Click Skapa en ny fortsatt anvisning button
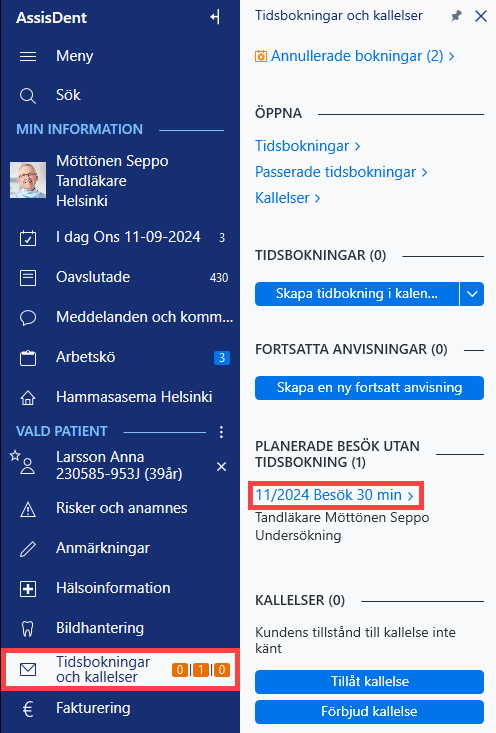Viewport: 496px width, 733px height. click(x=369, y=388)
